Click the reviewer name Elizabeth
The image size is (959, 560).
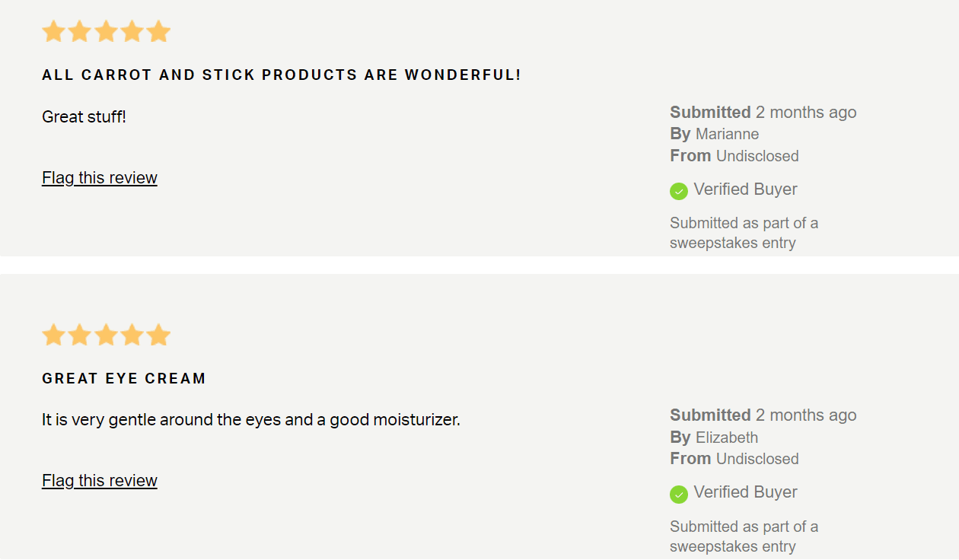(x=727, y=437)
